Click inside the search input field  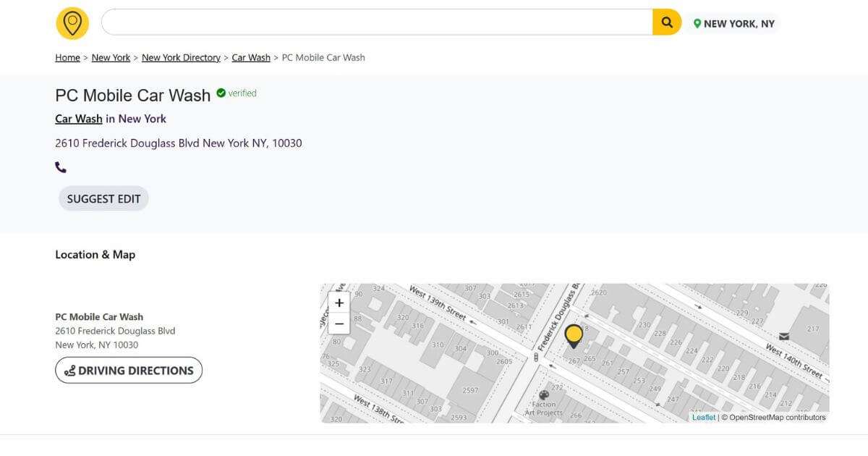point(376,22)
